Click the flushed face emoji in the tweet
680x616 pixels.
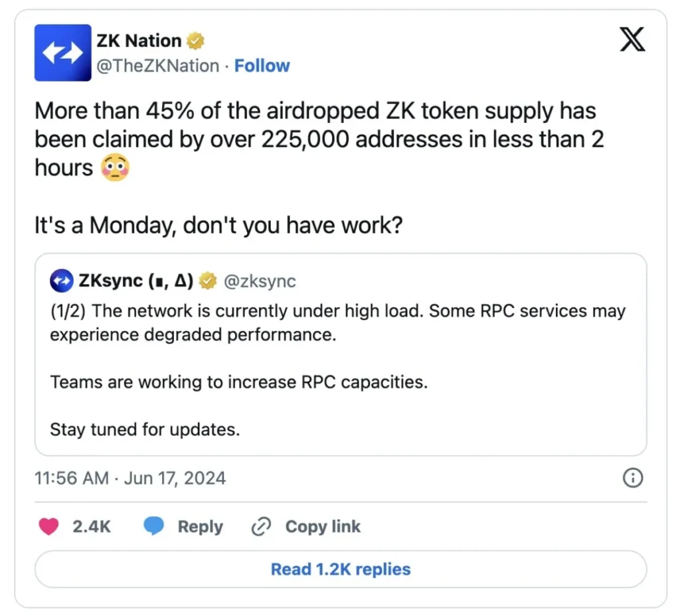[114, 168]
